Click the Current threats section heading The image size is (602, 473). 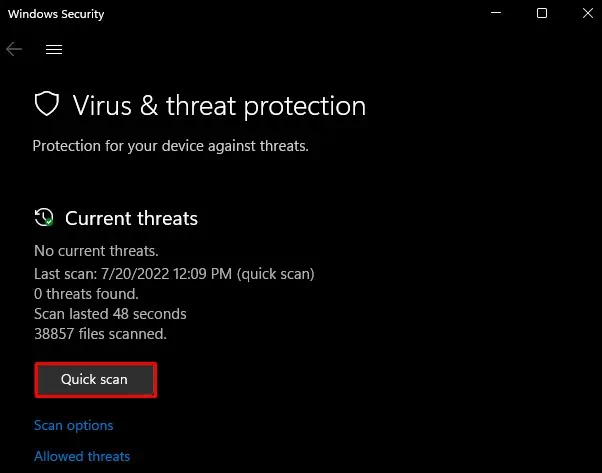tap(131, 218)
